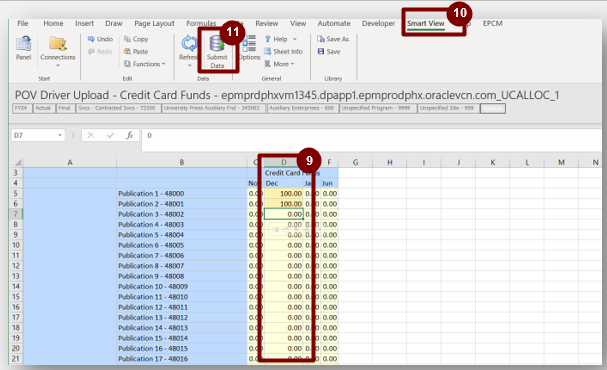Confirm the formula bar entry checkmark
The width and height of the screenshot is (607, 370).
click(111, 135)
